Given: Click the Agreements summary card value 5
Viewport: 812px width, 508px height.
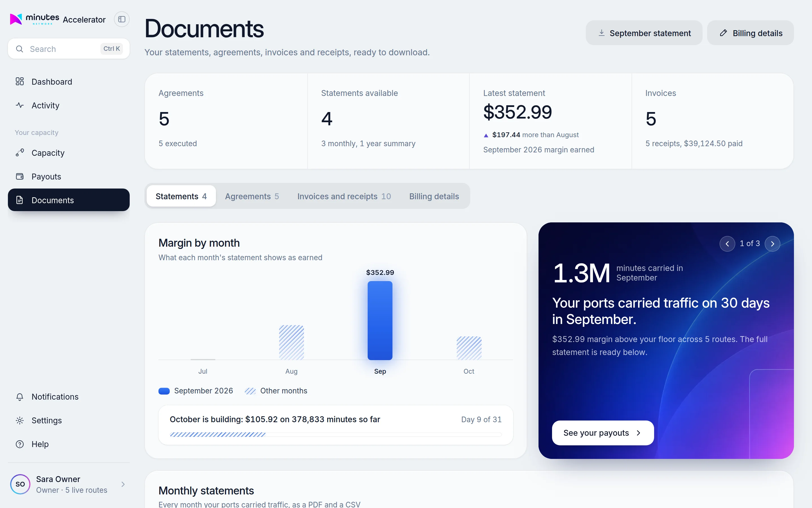Looking at the screenshot, I should pos(164,119).
